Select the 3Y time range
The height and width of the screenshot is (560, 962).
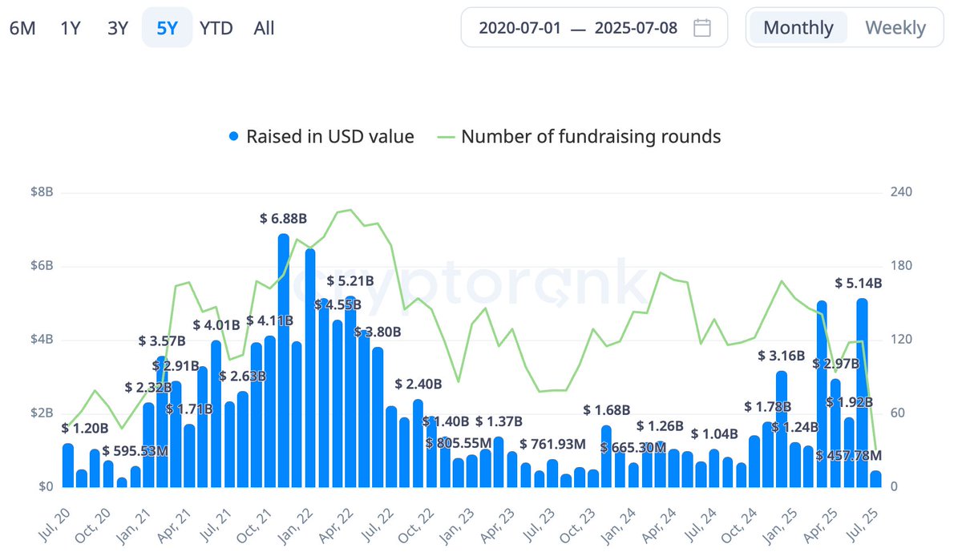pos(117,27)
